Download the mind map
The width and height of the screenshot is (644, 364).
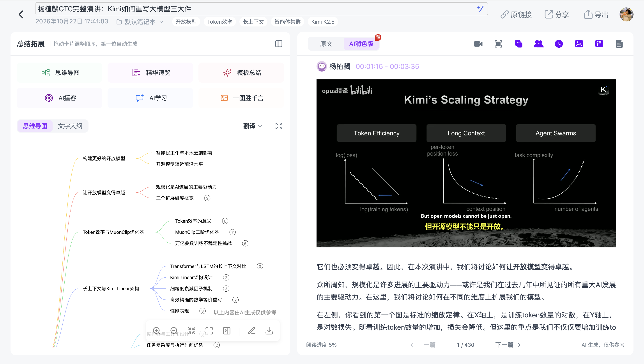pyautogui.click(x=269, y=331)
